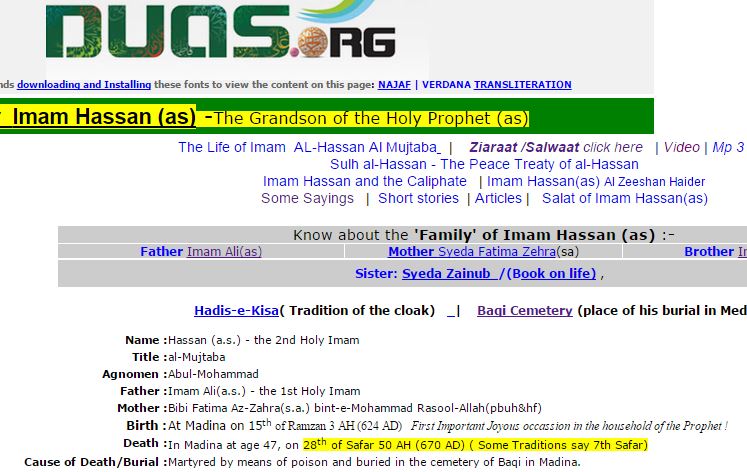Select the NAJAF font link

pos(396,85)
